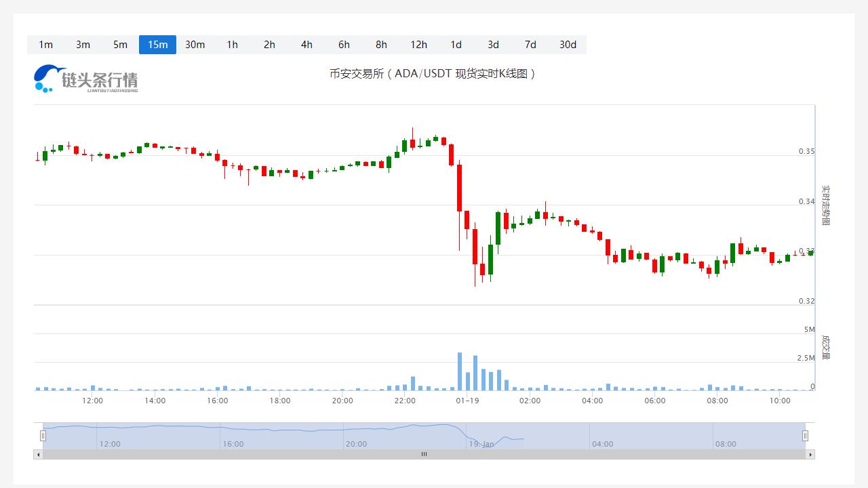This screenshot has height=488, width=868.
Task: Click the 16:00 time axis label
Action: [217, 401]
